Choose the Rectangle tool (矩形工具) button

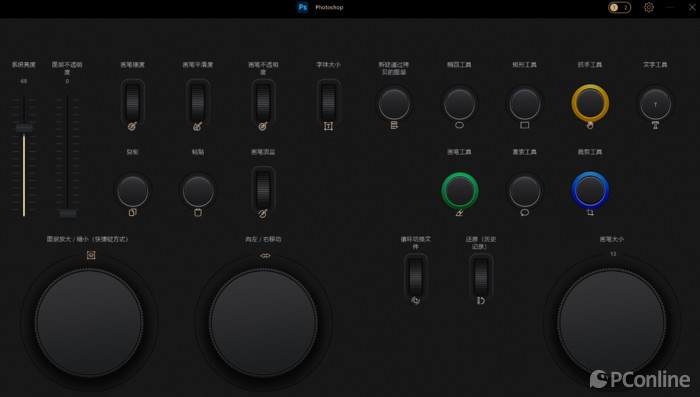point(525,104)
